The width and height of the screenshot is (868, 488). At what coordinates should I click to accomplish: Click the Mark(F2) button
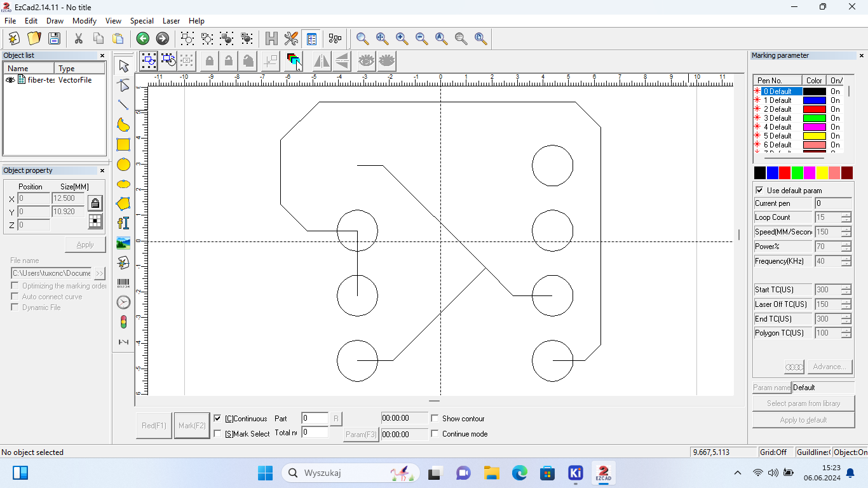click(192, 426)
